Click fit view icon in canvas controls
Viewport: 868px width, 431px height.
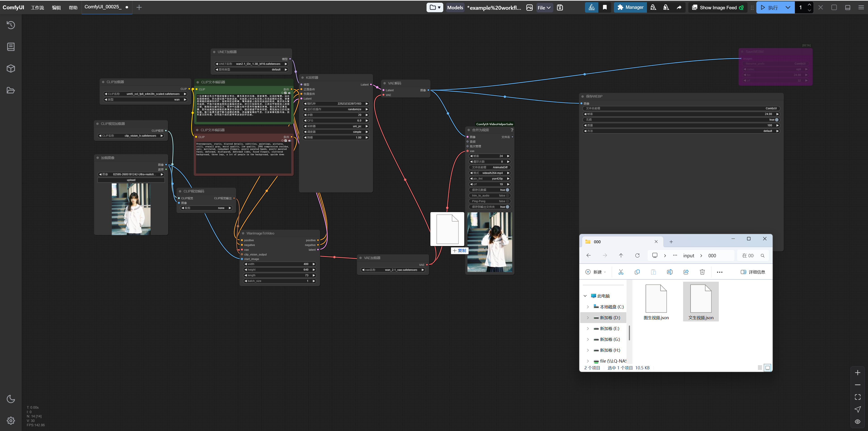point(858,397)
